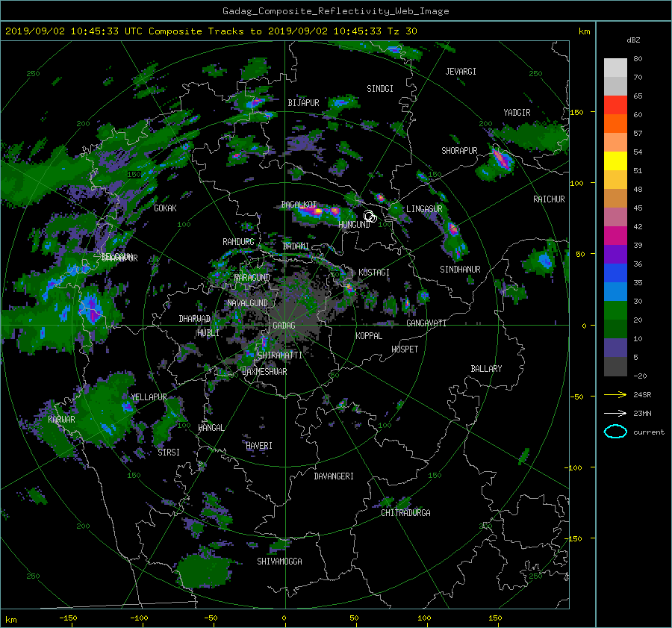Click the KARWAR city label
The height and width of the screenshot is (628, 672).
61,420
